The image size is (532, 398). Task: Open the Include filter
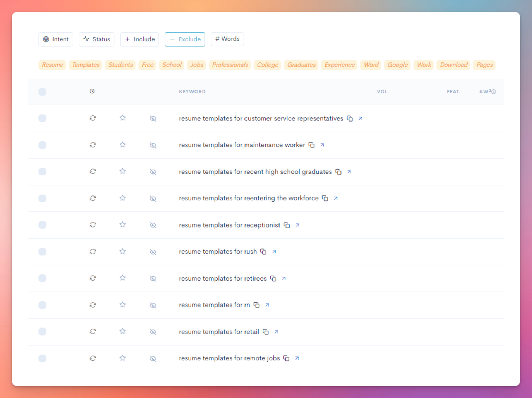pos(140,39)
